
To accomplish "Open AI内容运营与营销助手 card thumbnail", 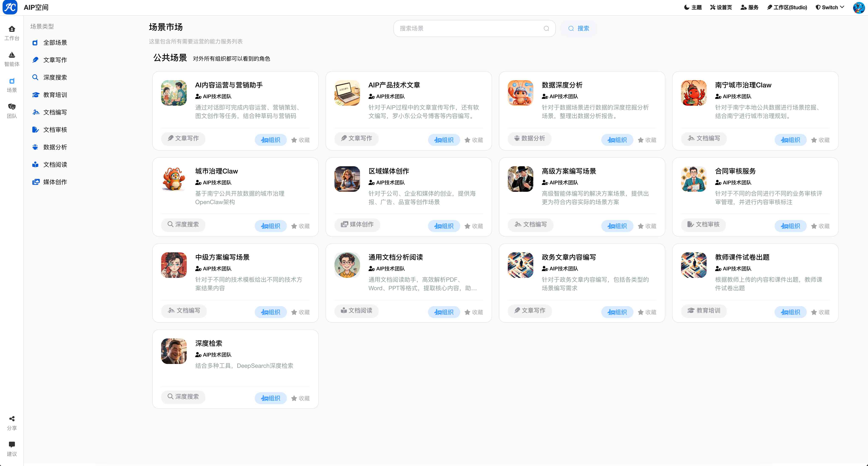I will [174, 93].
